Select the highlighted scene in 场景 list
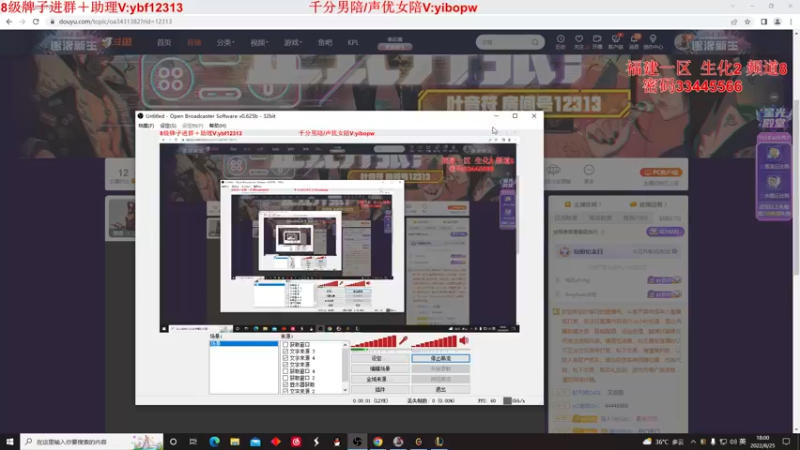Image resolution: width=800 pixels, height=450 pixels. (x=244, y=343)
